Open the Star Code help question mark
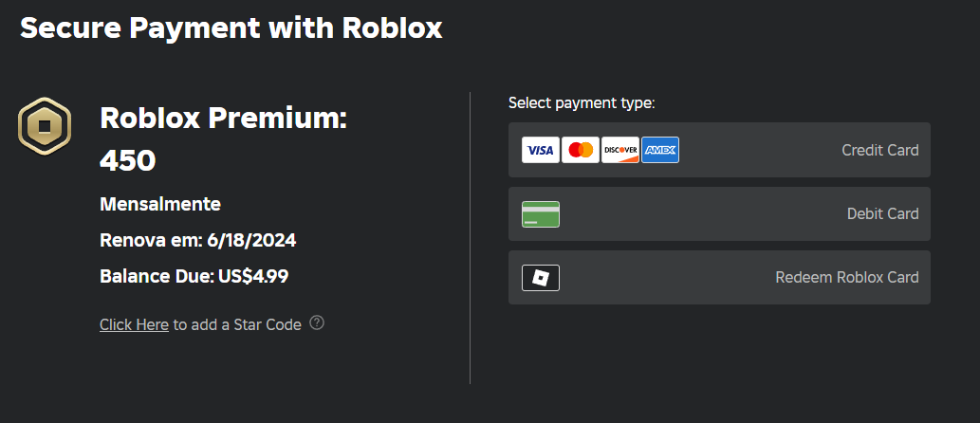980x423 pixels. click(x=317, y=322)
